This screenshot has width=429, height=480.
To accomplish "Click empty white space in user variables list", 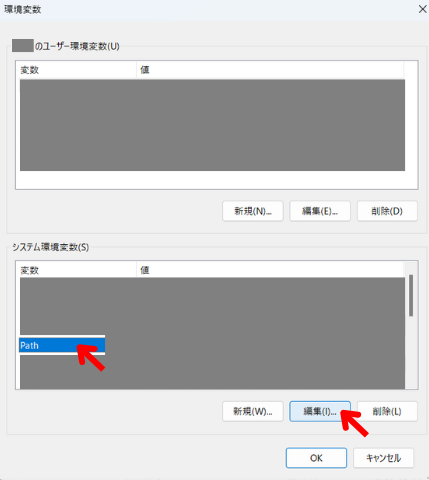I will point(212,180).
